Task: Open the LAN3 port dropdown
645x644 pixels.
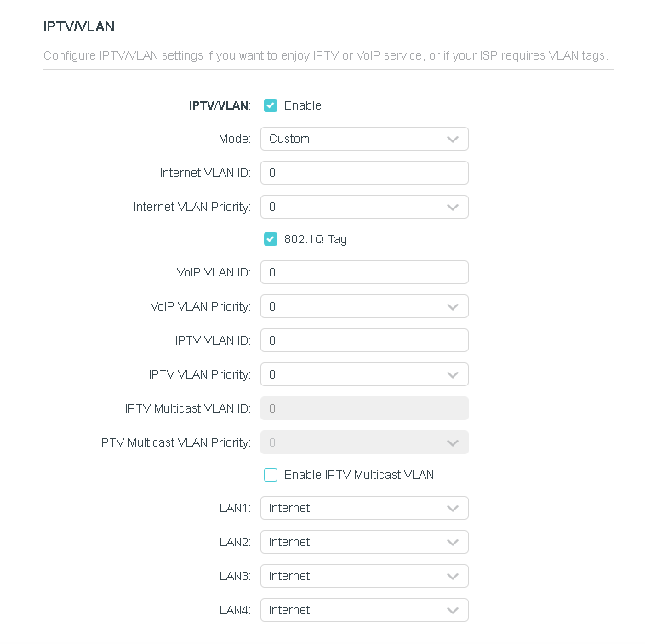Action: tap(364, 576)
